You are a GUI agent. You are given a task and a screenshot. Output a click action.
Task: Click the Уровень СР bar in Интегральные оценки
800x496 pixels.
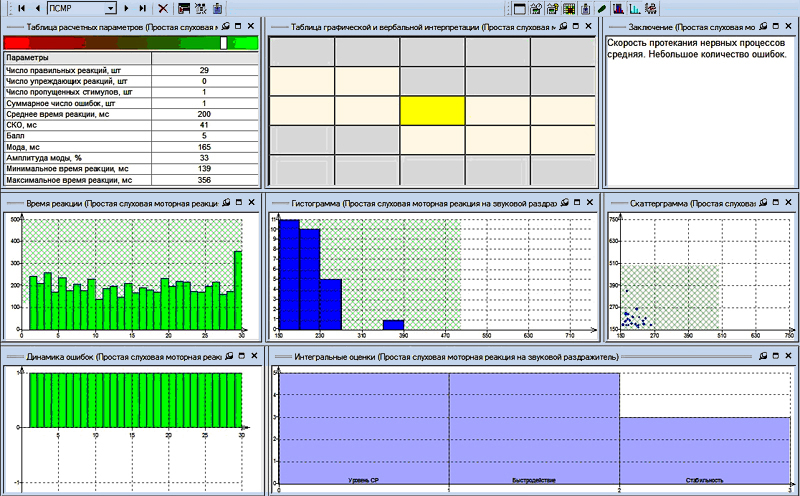[364, 428]
